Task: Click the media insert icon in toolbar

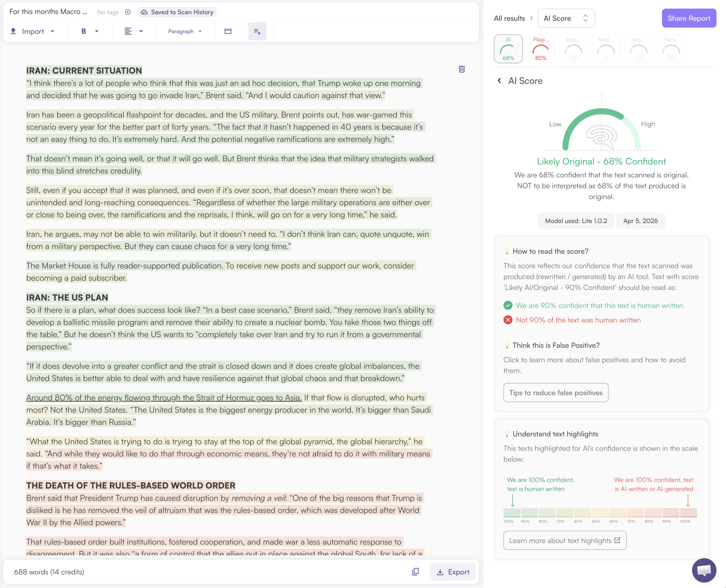Action: (x=228, y=31)
